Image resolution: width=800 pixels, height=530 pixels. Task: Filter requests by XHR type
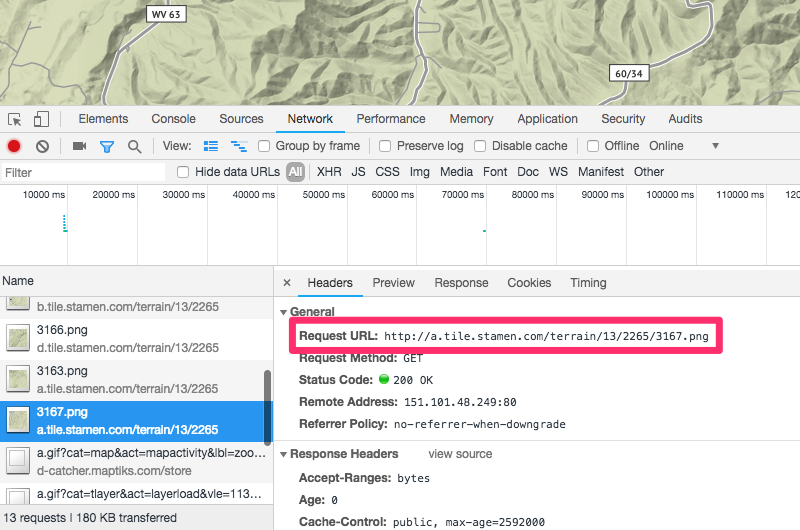[x=329, y=172]
